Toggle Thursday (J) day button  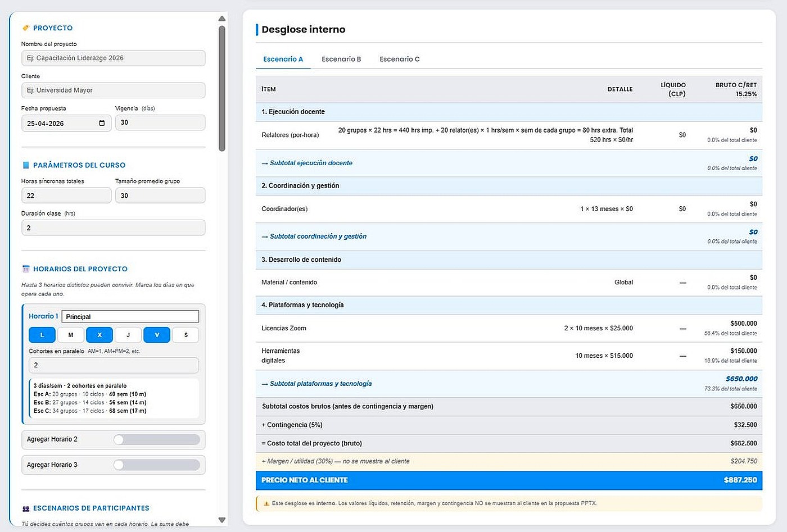(x=128, y=335)
